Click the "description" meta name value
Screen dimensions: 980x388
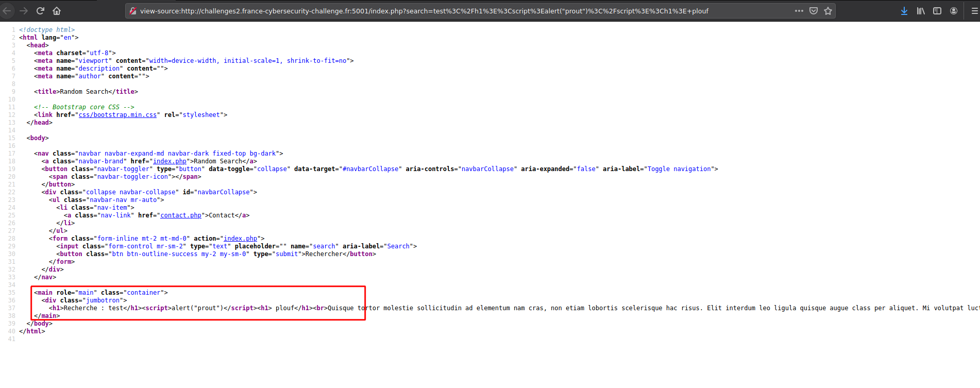99,69
